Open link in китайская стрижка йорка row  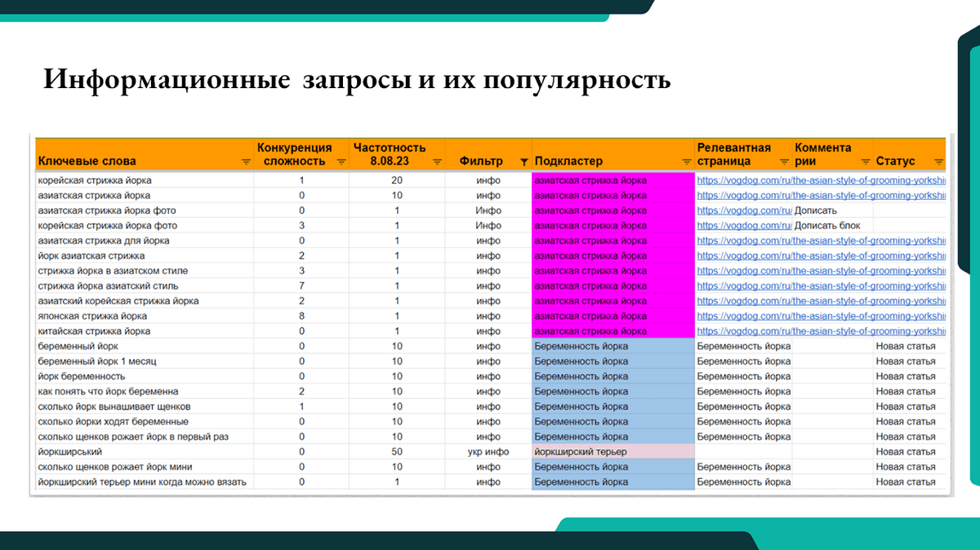point(821,331)
